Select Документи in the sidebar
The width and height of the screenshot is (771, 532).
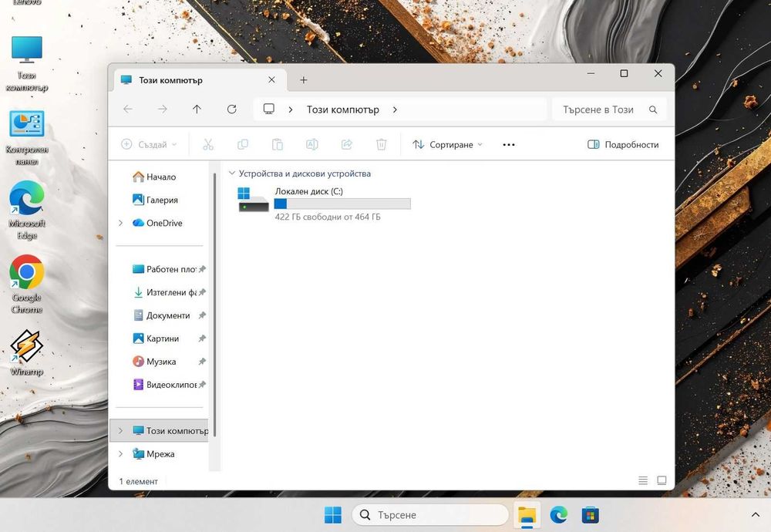167,315
